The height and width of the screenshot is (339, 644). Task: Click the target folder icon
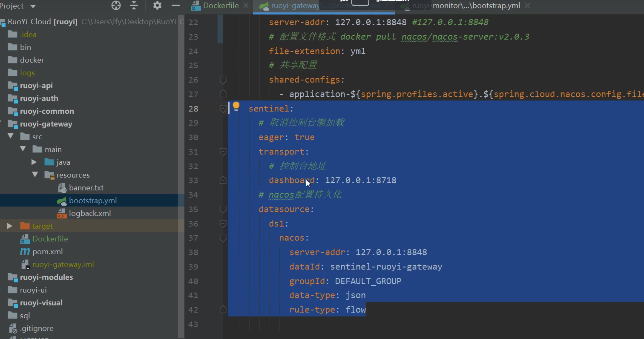(x=25, y=226)
